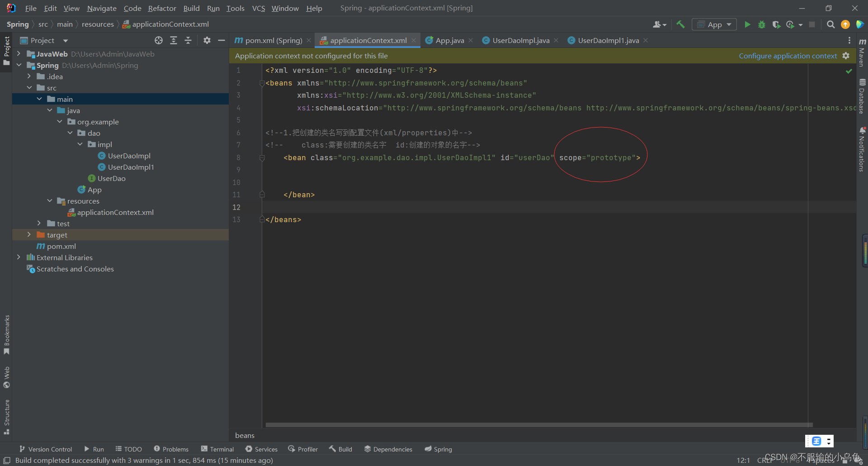The height and width of the screenshot is (466, 868).
Task: Start the Debug session with the bug icon
Action: pos(762,24)
